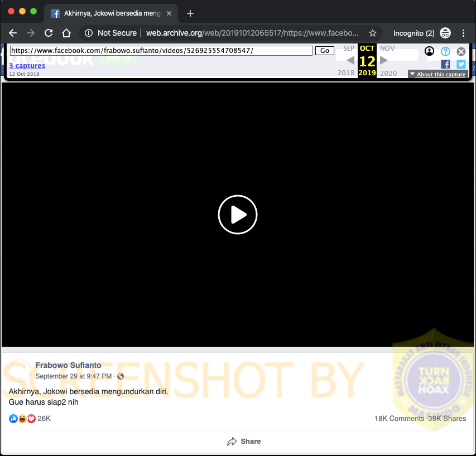Click NOV month in the Wayback toolbar
Image resolution: width=476 pixels, height=456 pixels.
click(x=387, y=48)
